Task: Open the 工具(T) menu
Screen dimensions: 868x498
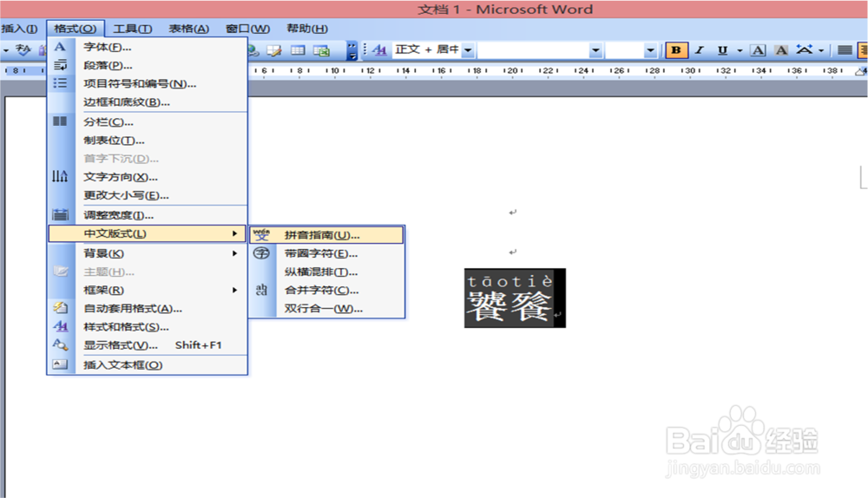Action: (x=132, y=29)
